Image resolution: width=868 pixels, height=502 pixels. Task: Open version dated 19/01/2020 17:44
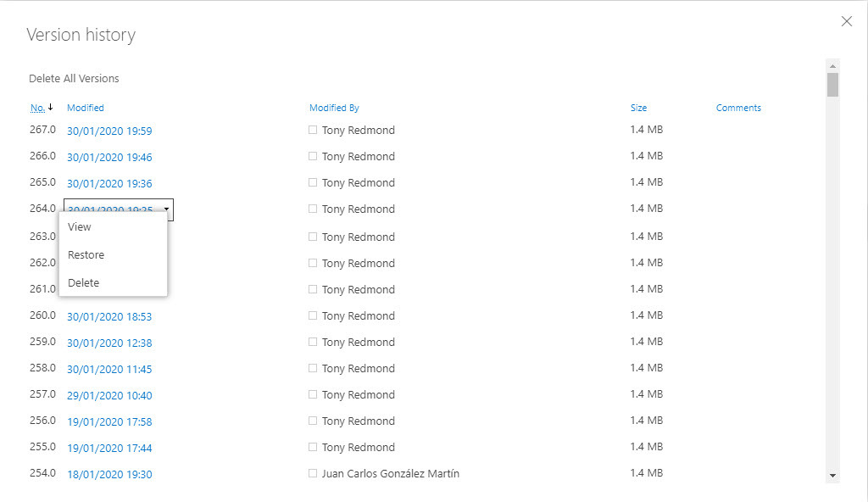109,448
